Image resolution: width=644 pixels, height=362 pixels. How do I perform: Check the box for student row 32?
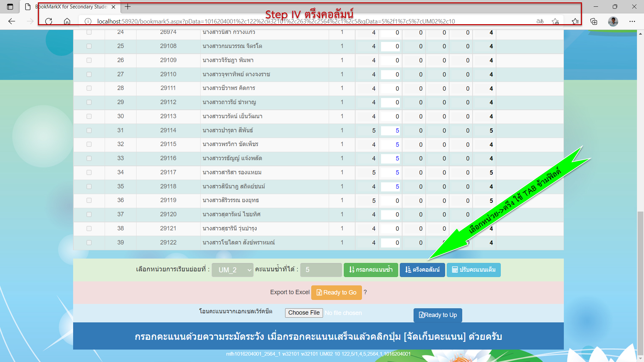[x=89, y=144]
